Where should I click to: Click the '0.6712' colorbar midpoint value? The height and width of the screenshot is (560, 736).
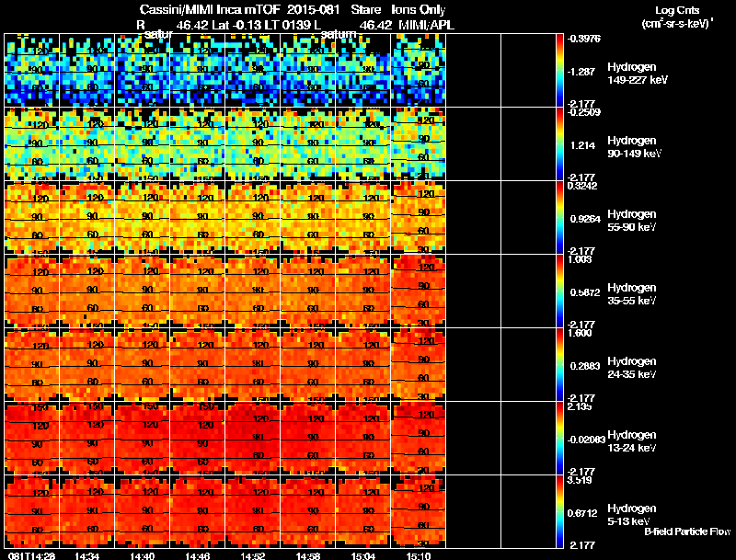(582, 514)
